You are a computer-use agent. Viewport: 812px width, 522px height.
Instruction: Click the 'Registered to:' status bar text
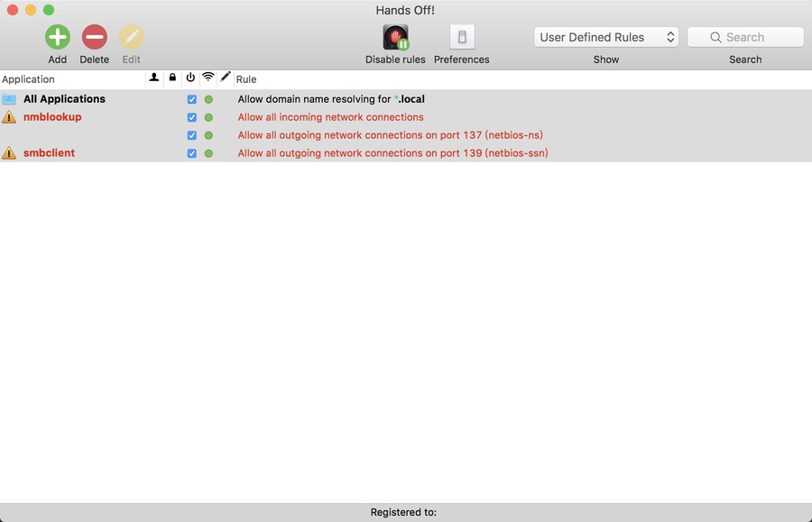(403, 512)
